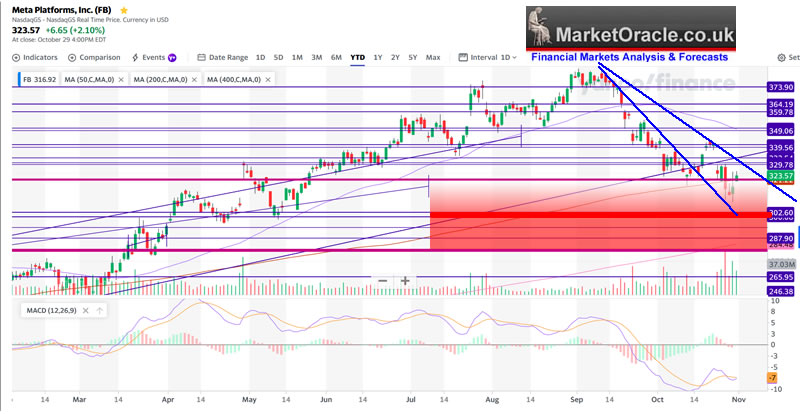The width and height of the screenshot is (800, 414).
Task: Click the MA (400,C,MA,0) label
Action: (234, 80)
